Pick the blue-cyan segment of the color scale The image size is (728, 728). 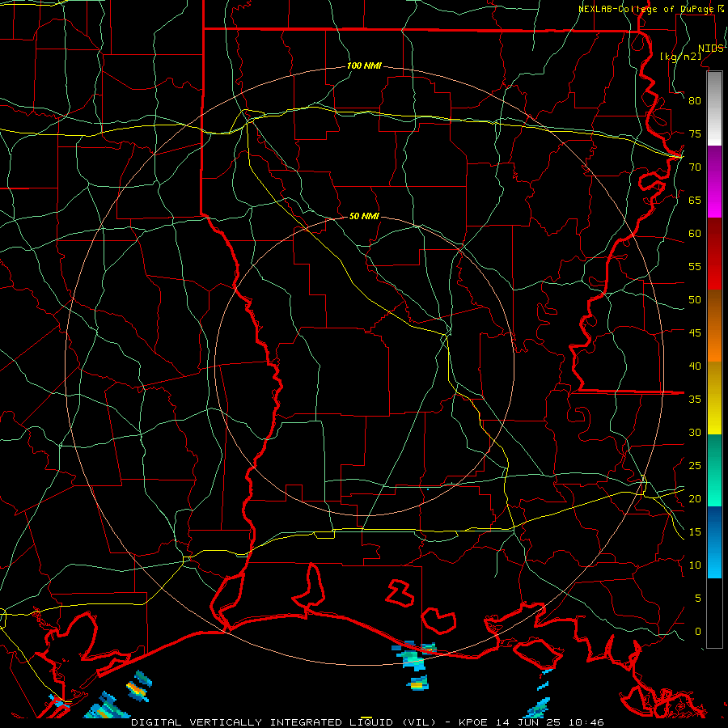point(714,542)
